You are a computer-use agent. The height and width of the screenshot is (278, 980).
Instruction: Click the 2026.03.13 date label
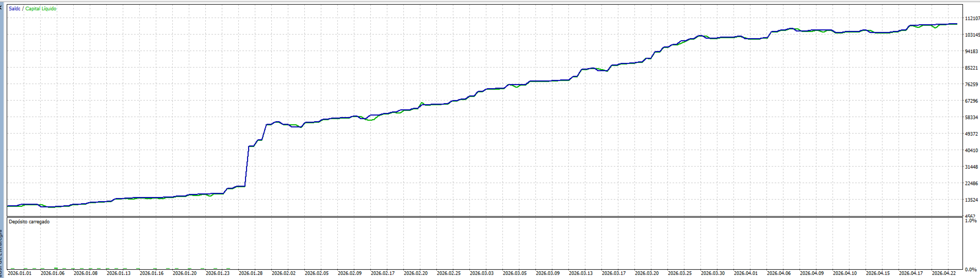click(581, 273)
